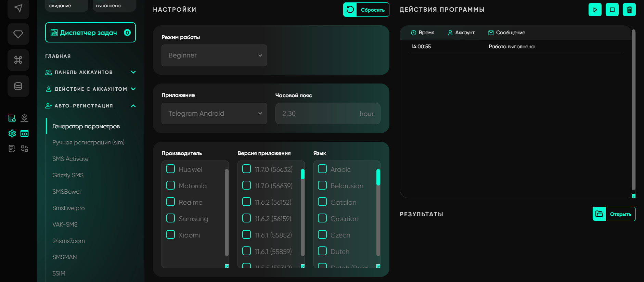Start program with the play icon

pos(595,10)
